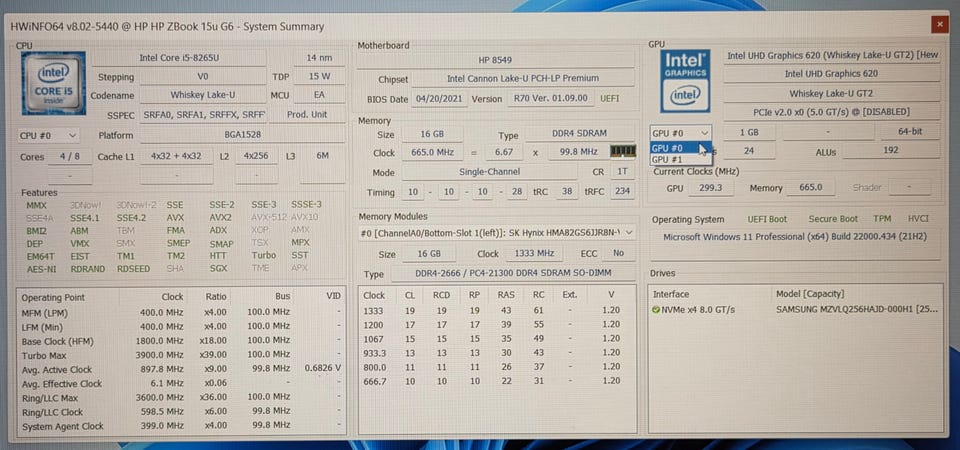Image resolution: width=960 pixels, height=450 pixels.
Task: Click the 933.3 clock row in timings table
Action: 496,353
